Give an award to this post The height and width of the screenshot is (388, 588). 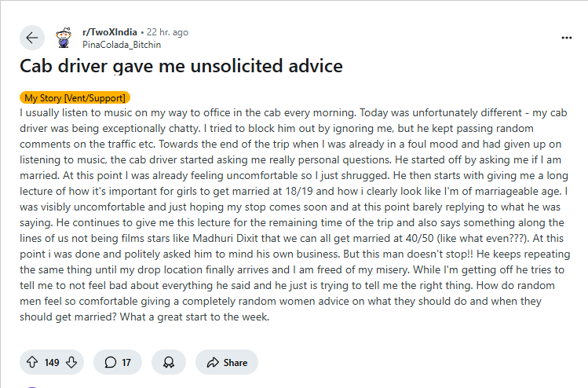point(168,362)
